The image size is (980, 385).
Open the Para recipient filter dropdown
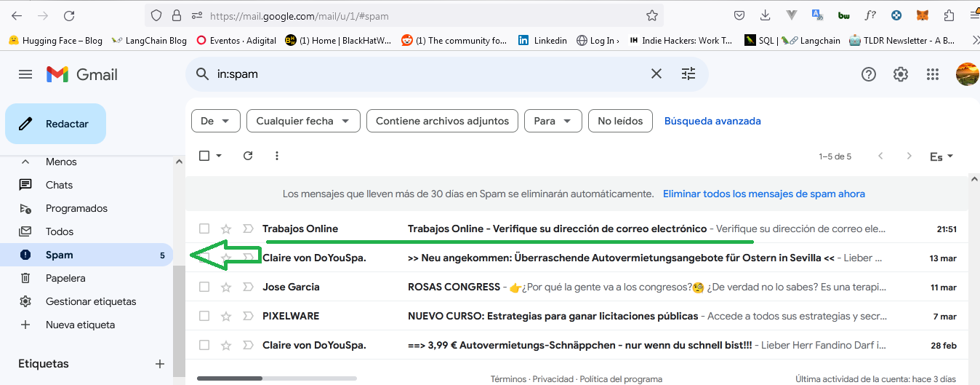[x=553, y=121]
